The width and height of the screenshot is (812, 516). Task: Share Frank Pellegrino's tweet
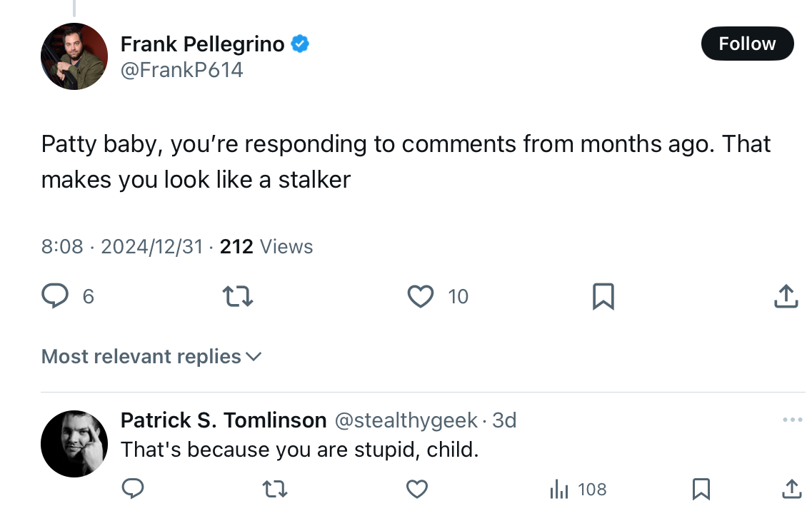pos(786,297)
